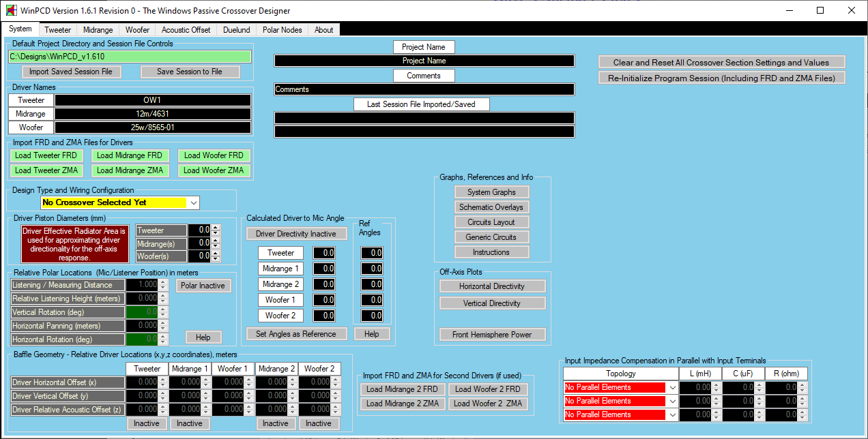Expand first No Parallel Elements topology dropdown
Viewport: 868px width, 439px height.
coord(672,387)
